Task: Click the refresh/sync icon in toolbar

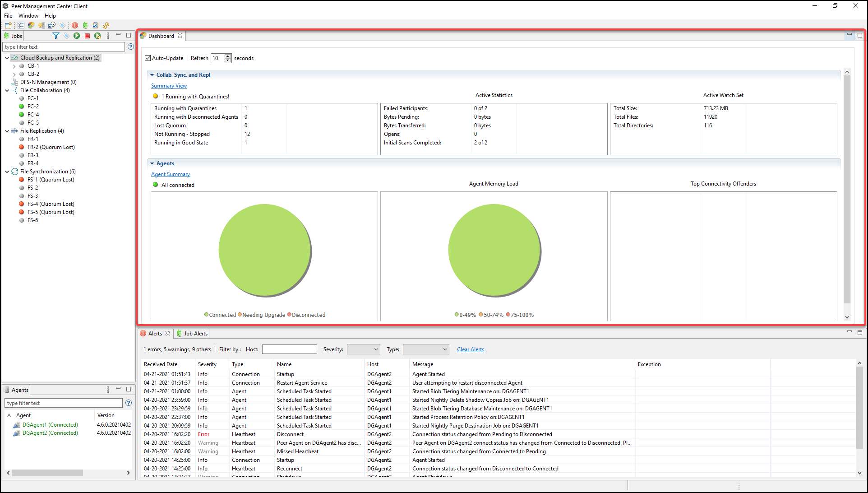Action: coord(106,25)
